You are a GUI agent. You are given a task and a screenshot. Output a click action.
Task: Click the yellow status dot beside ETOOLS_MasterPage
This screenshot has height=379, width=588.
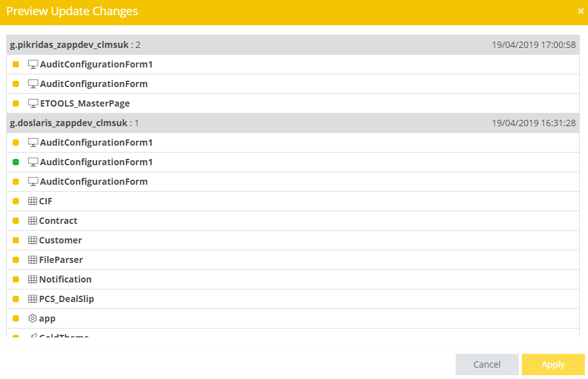tap(16, 103)
